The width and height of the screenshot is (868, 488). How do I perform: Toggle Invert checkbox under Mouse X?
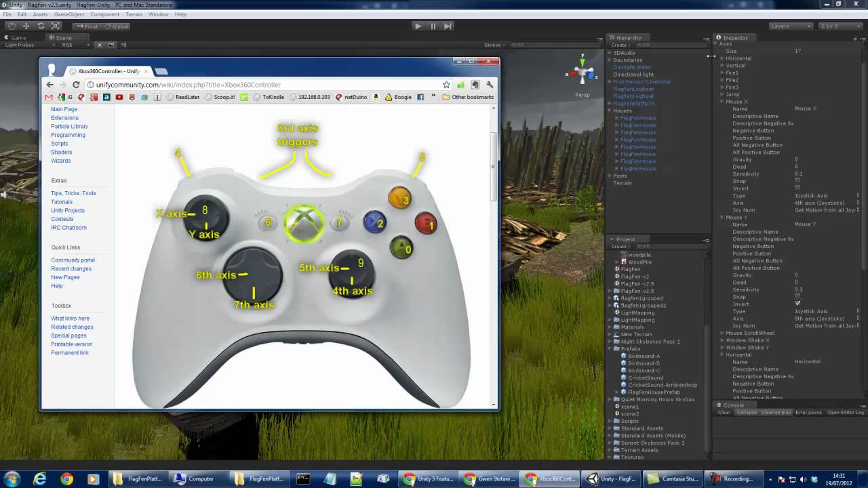tap(797, 188)
